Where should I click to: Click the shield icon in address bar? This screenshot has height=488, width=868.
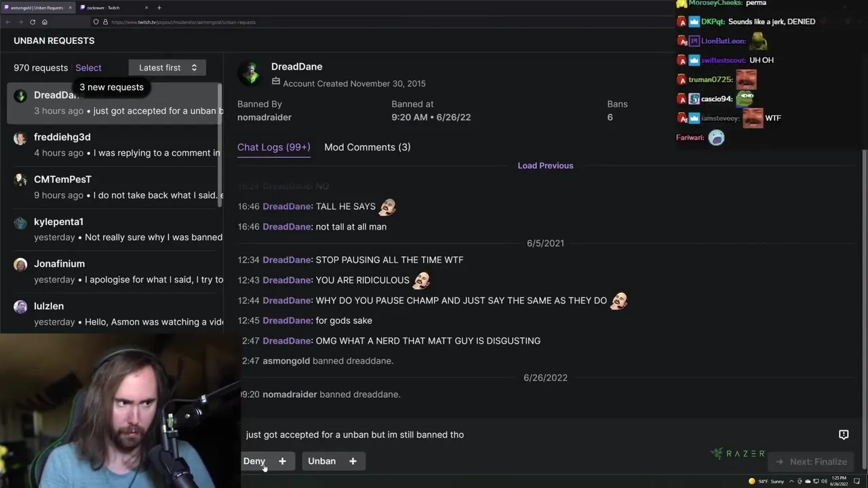(96, 22)
